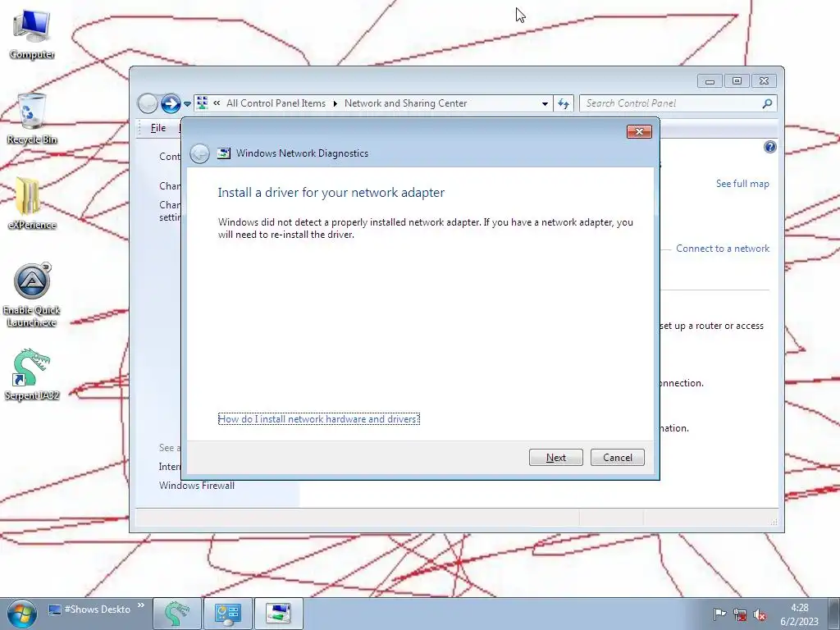Click the Cancel button
This screenshot has width=840, height=630.
[618, 458]
